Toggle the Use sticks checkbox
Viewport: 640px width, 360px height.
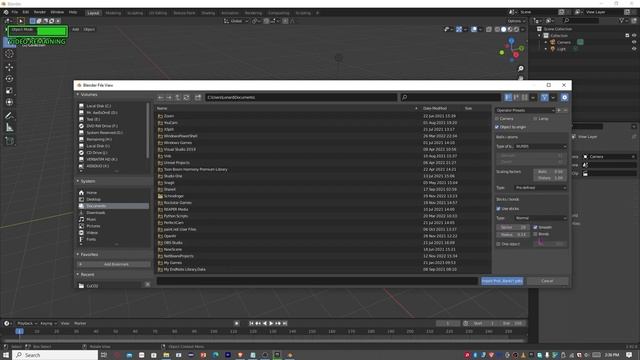pos(498,209)
